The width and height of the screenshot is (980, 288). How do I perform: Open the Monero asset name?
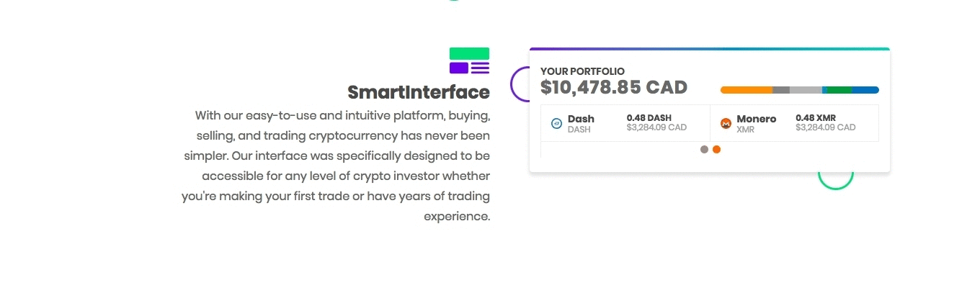[756, 119]
